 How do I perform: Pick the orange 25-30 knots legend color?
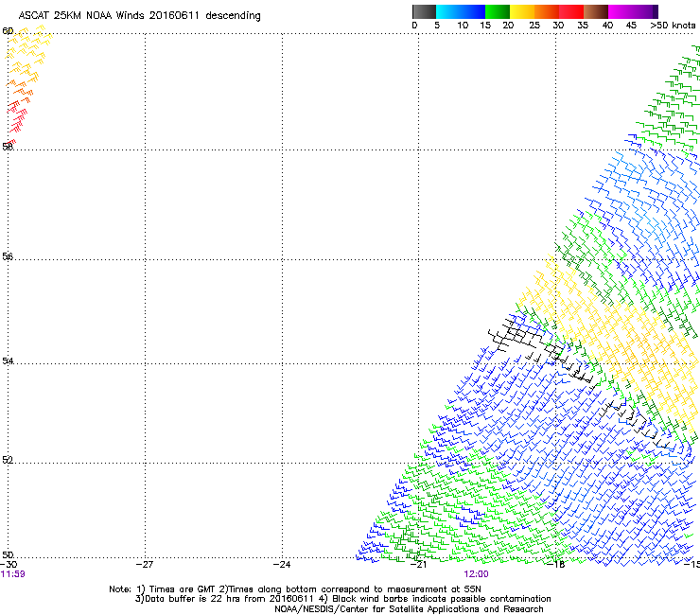[x=547, y=11]
